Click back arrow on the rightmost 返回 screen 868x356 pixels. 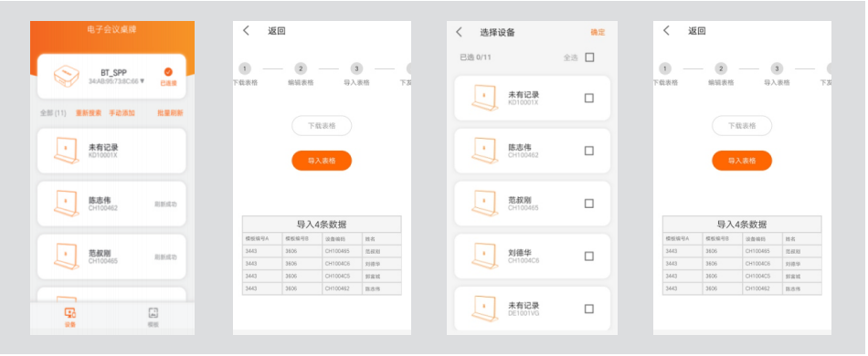click(x=666, y=30)
